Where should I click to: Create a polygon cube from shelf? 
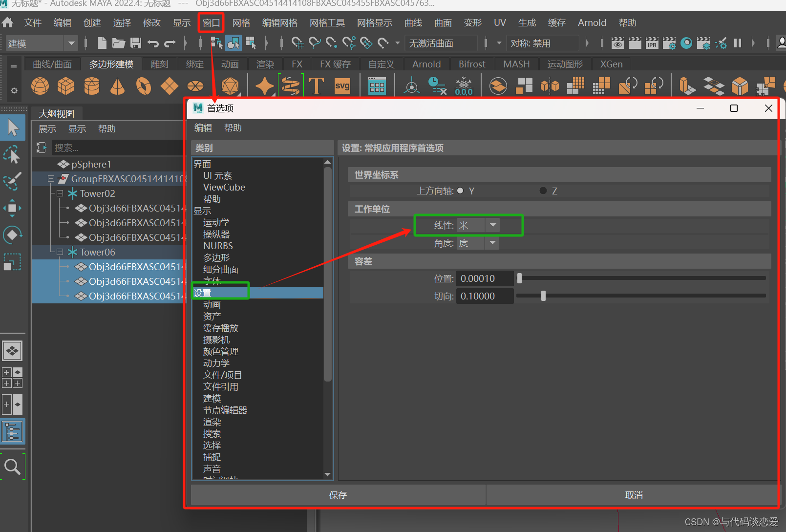pyautogui.click(x=65, y=86)
